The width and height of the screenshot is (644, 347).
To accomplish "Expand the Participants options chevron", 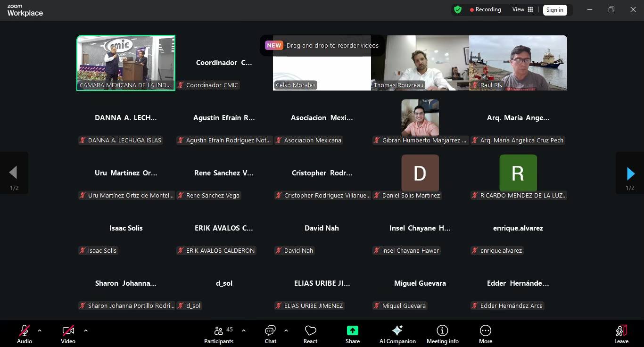I will pos(244,330).
